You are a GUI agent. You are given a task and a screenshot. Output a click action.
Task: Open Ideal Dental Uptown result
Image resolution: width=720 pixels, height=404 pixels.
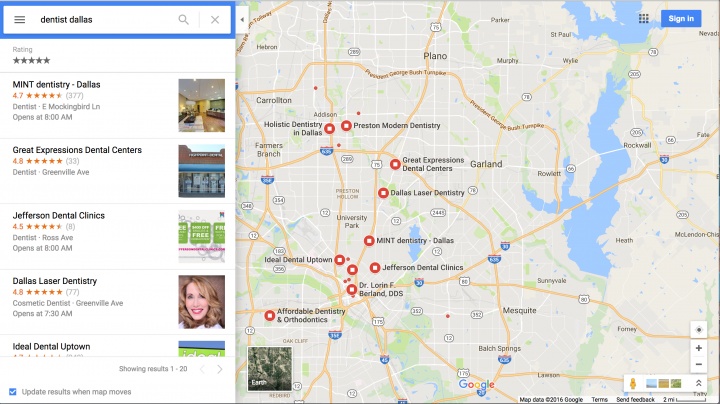click(117, 346)
